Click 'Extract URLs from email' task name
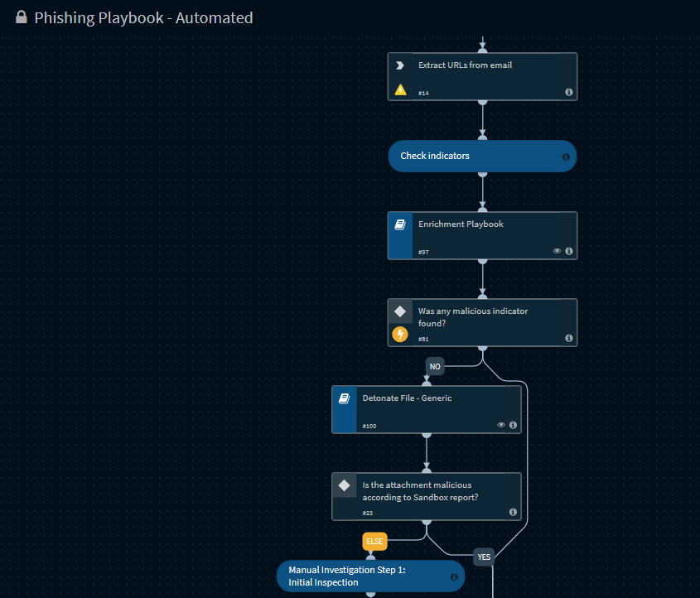Screen dimensions: 700x598 point(465,65)
